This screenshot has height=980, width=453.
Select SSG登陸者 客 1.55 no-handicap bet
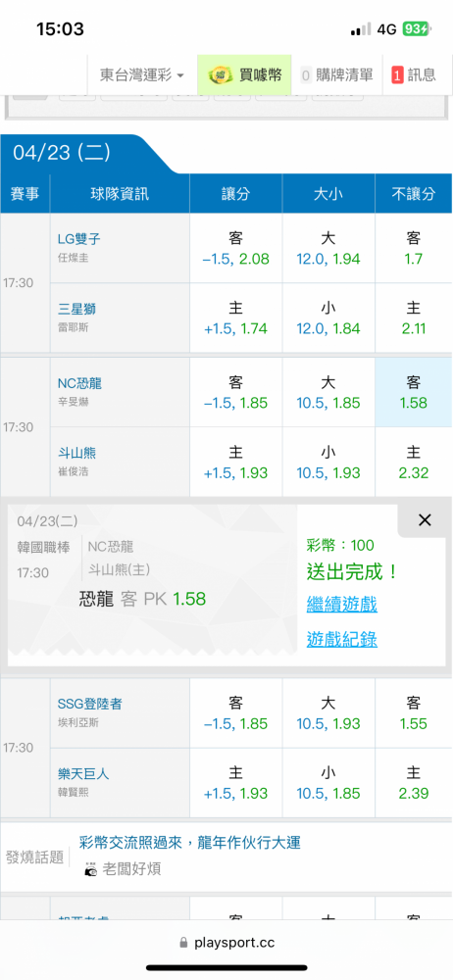click(413, 713)
